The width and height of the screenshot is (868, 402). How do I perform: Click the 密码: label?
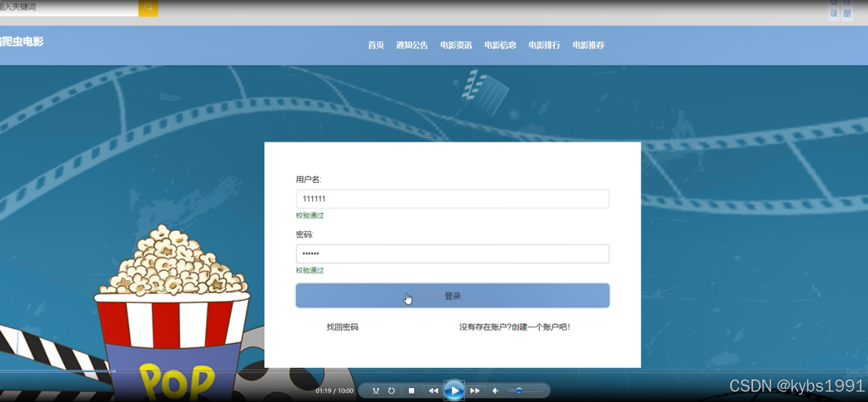(x=304, y=234)
